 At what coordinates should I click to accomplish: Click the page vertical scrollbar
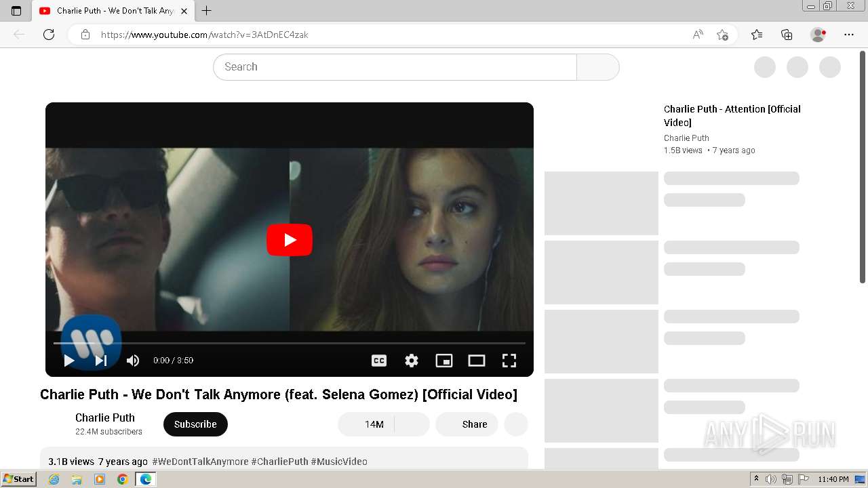pyautogui.click(x=863, y=167)
